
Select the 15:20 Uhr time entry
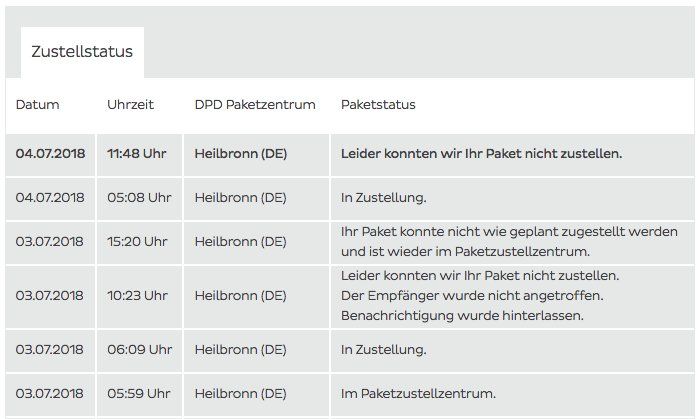coord(138,241)
